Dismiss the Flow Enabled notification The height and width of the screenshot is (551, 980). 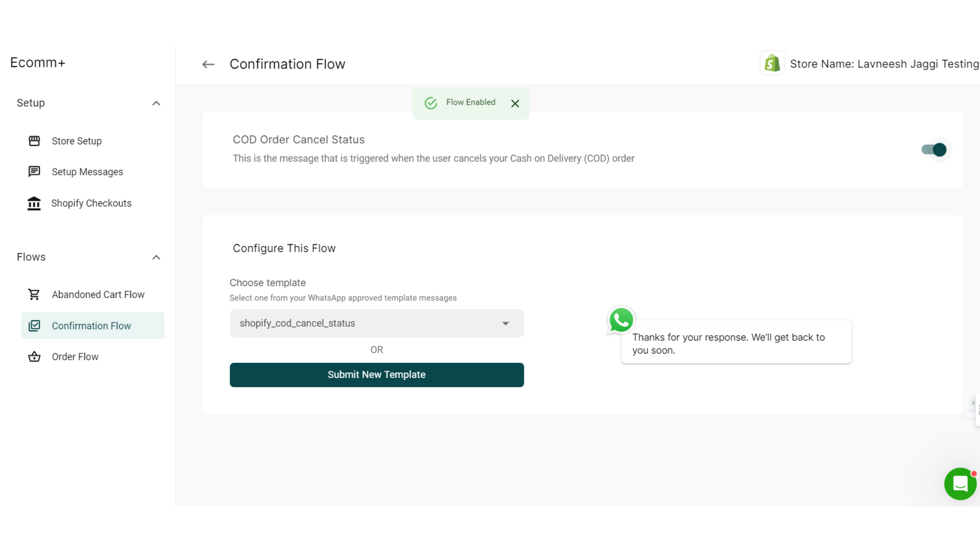pyautogui.click(x=515, y=103)
